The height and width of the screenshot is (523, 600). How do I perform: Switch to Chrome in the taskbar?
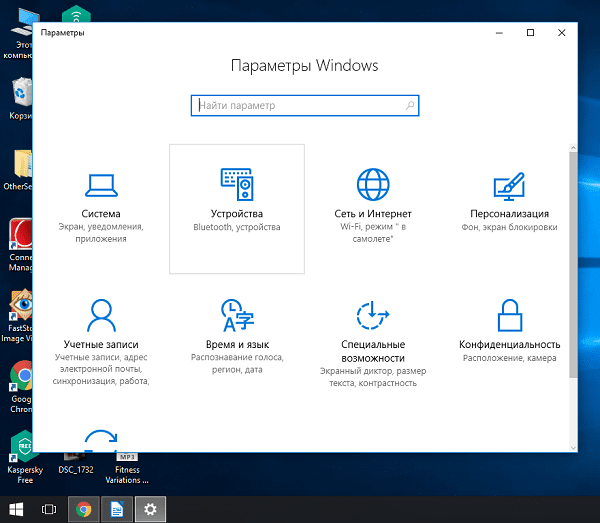point(83,509)
